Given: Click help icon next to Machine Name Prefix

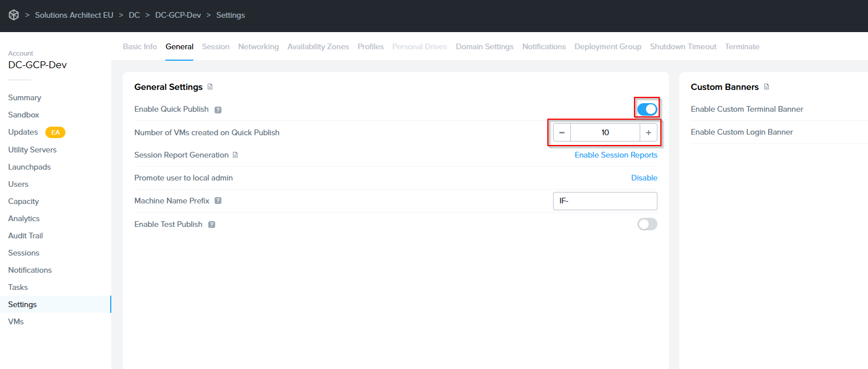Looking at the screenshot, I should (x=218, y=201).
